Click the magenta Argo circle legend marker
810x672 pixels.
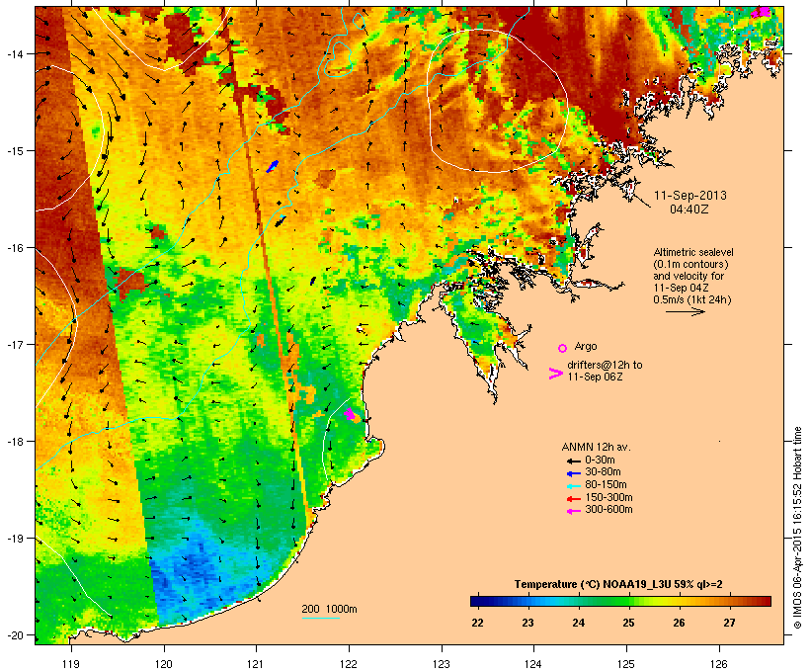(563, 349)
